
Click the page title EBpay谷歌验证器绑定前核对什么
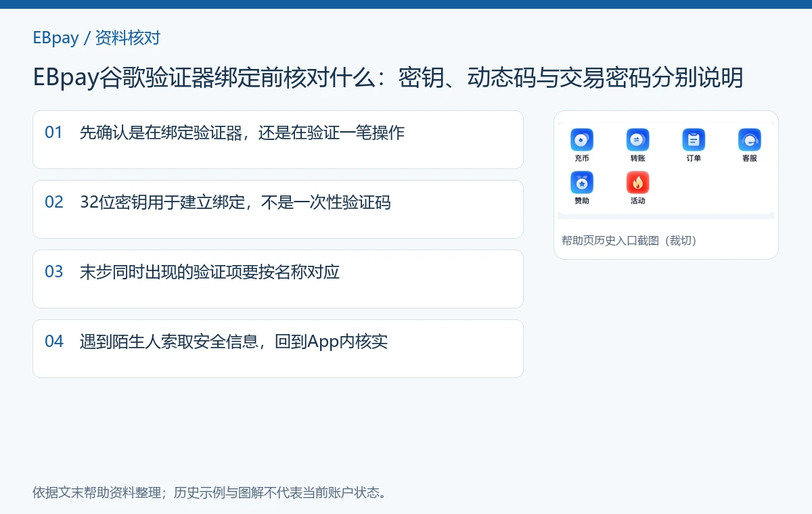[388, 78]
